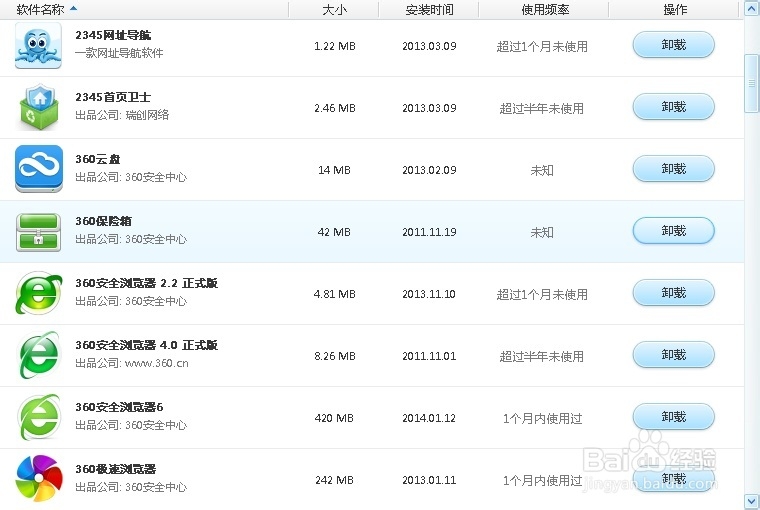Sort list by the 大小 column header

(334, 9)
